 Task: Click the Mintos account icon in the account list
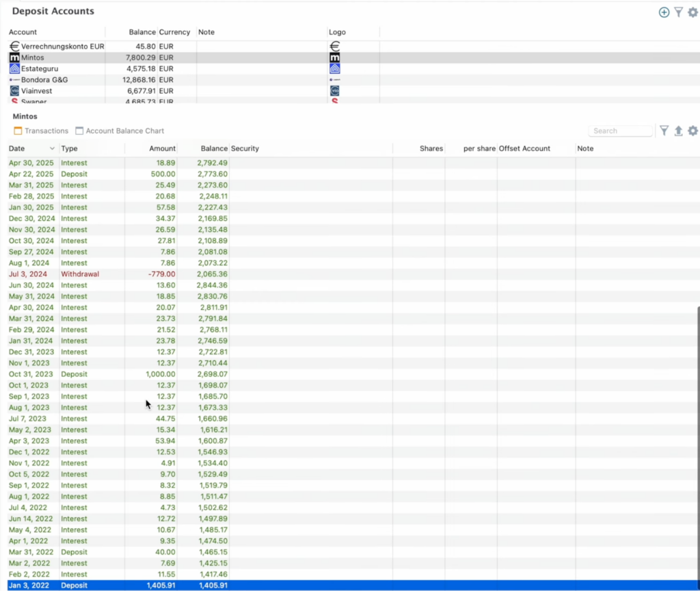14,57
